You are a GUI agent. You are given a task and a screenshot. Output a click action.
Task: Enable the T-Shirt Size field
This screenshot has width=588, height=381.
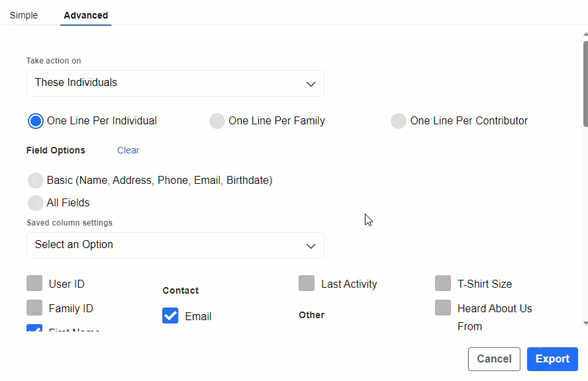(x=443, y=283)
